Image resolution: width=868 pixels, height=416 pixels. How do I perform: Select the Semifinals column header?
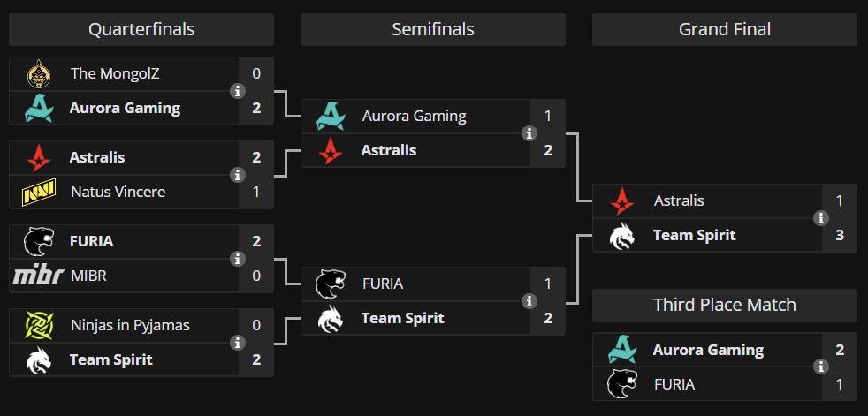433,29
